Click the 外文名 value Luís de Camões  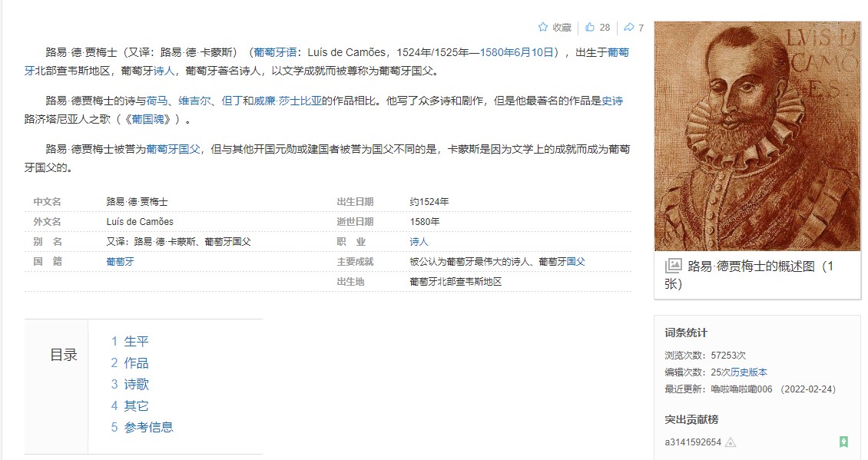click(x=140, y=221)
